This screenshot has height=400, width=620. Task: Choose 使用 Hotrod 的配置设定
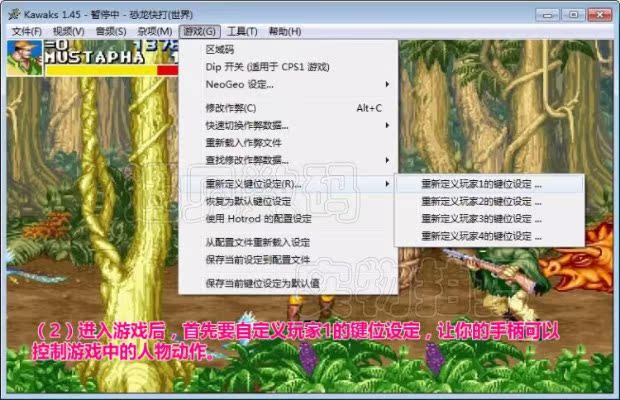pos(288,219)
